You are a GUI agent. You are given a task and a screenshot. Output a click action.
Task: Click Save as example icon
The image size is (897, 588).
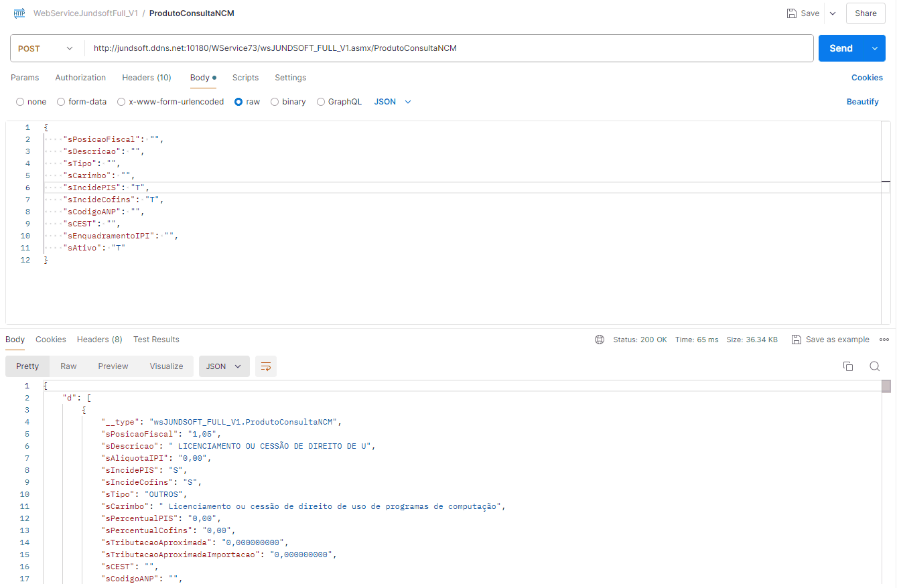(797, 340)
